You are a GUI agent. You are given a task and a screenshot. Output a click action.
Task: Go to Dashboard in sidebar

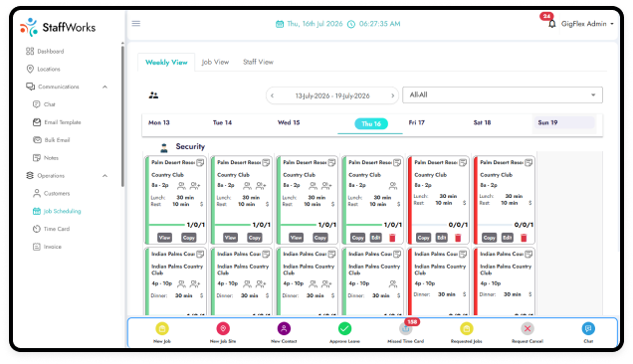[x=45, y=52]
